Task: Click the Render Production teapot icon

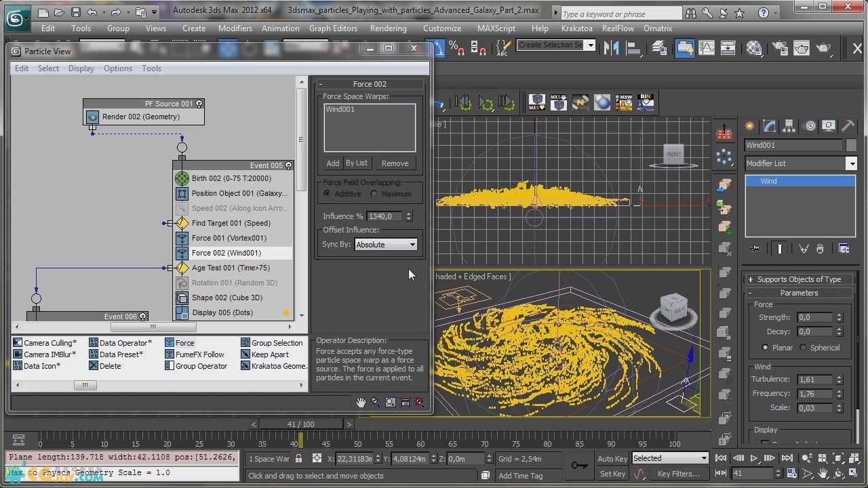Action: pos(824,47)
